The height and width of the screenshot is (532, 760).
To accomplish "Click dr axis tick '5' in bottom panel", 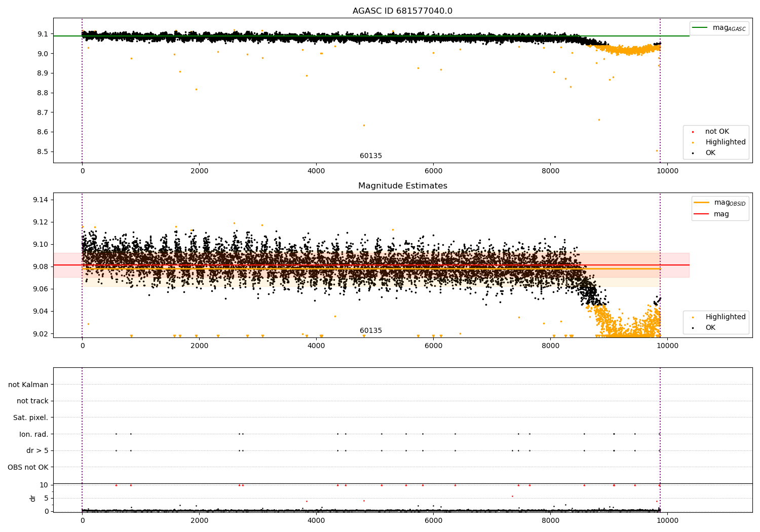I will click(47, 499).
